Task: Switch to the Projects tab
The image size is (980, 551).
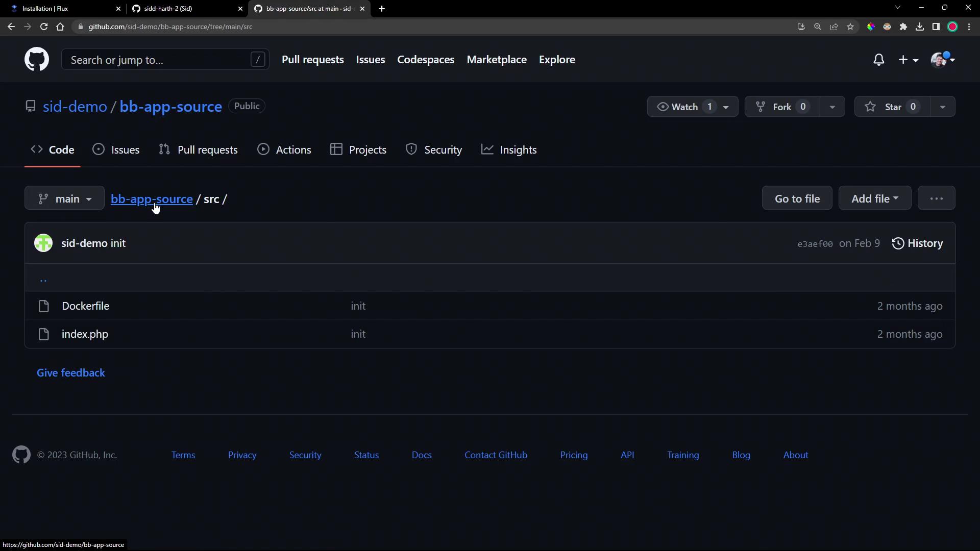Action: 358,150
